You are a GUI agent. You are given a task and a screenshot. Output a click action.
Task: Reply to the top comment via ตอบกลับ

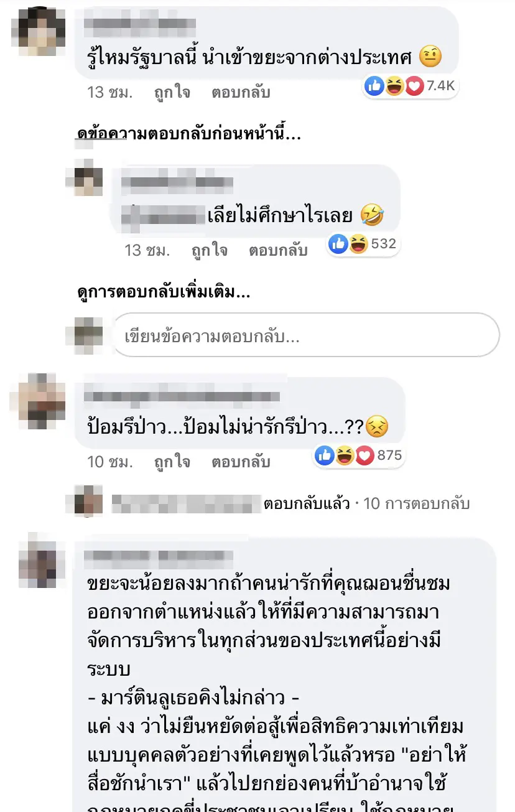click(x=241, y=93)
